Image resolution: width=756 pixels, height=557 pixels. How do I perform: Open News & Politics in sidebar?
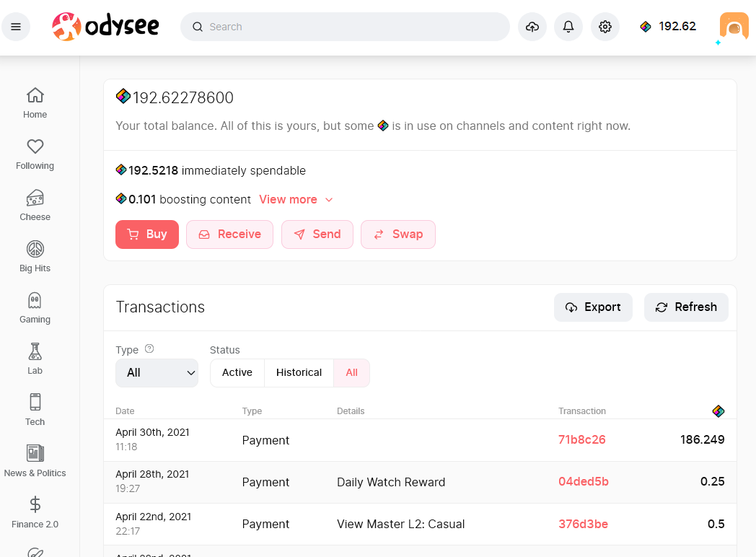coord(35,462)
